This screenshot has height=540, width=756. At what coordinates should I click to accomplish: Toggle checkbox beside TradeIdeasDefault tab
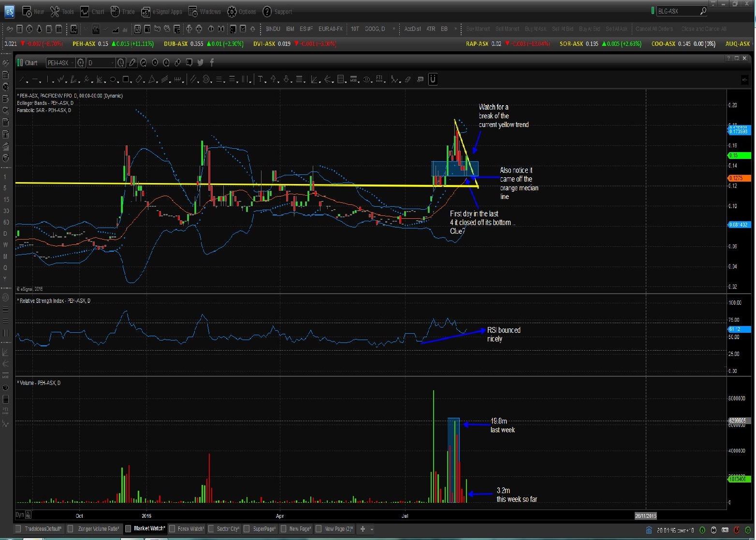(18, 529)
